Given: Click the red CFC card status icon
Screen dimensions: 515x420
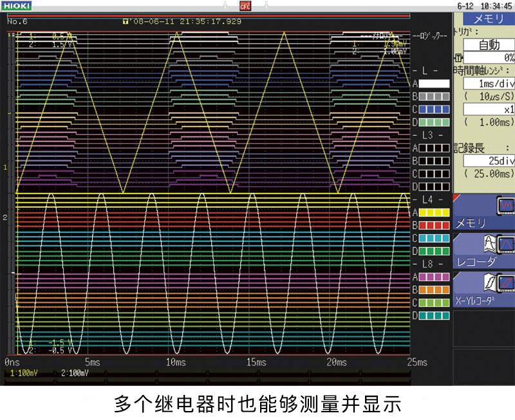Looking at the screenshot, I should [245, 6].
